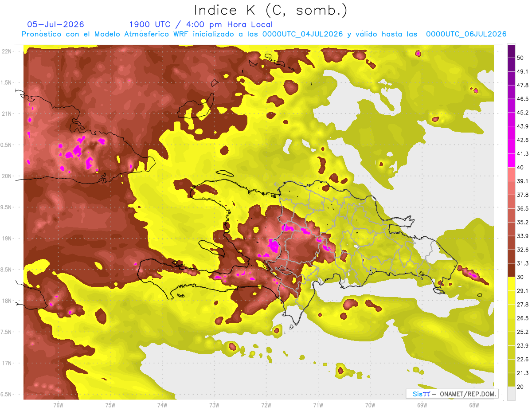
Task: Click the colorbar label '42.6'
Action: [x=523, y=140]
